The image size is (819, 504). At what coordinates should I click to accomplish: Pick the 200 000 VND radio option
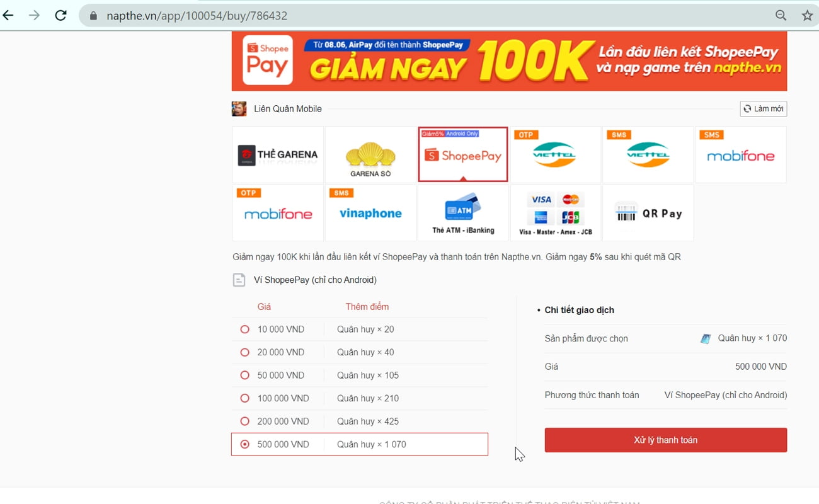tap(245, 421)
